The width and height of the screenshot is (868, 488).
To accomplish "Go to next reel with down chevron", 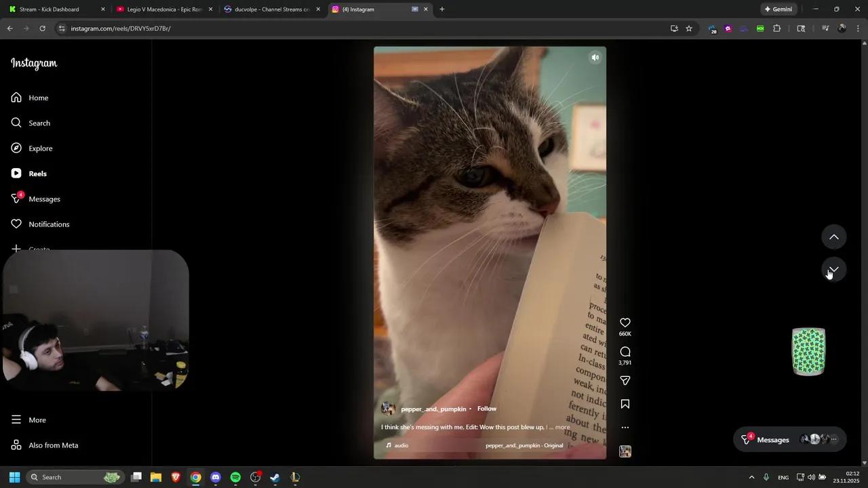I will 834,270.
